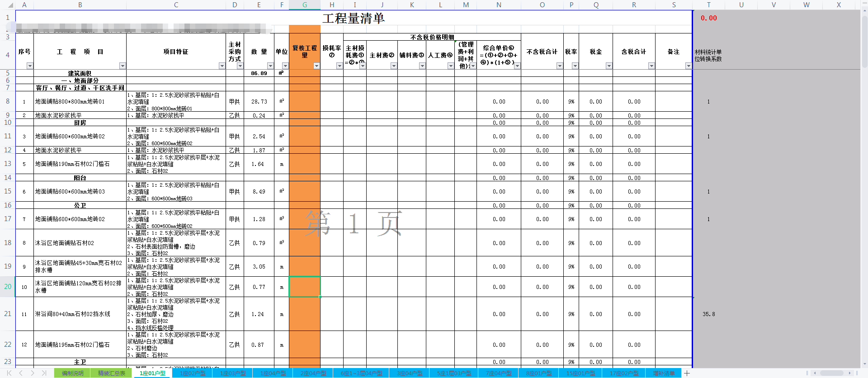Open the 1座04户型 sheet tab

pyautogui.click(x=273, y=373)
